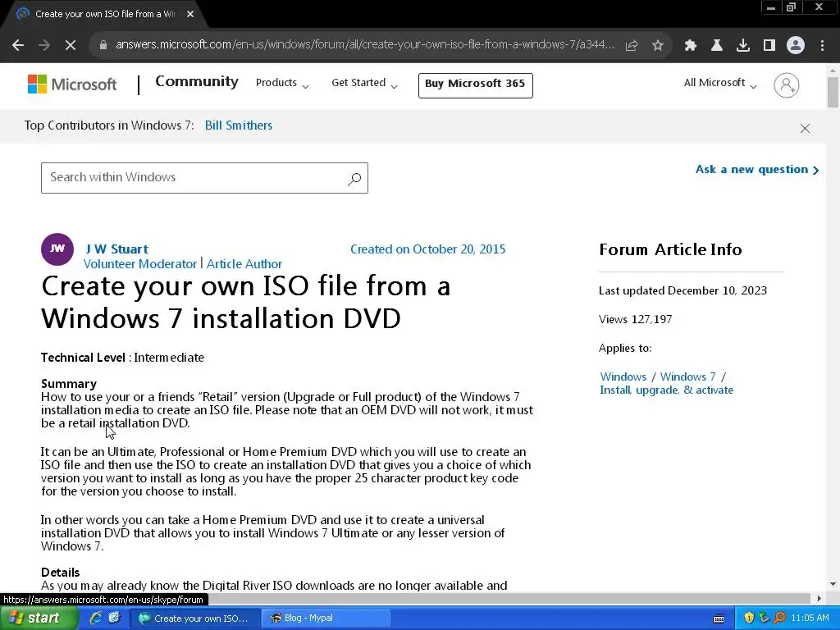Click the JW author avatar

tap(57, 249)
